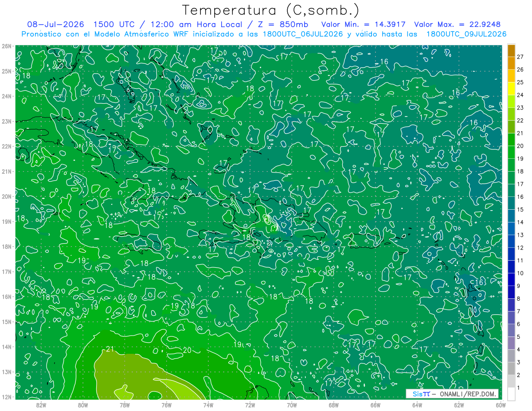Screen dimensions: 532x411
Task: Click the "Valor Min. = 14.3917" value
Action: (363, 24)
